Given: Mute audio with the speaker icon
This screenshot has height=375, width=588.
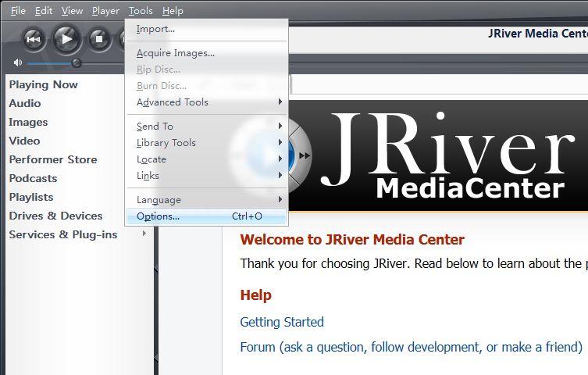Looking at the screenshot, I should (x=17, y=62).
